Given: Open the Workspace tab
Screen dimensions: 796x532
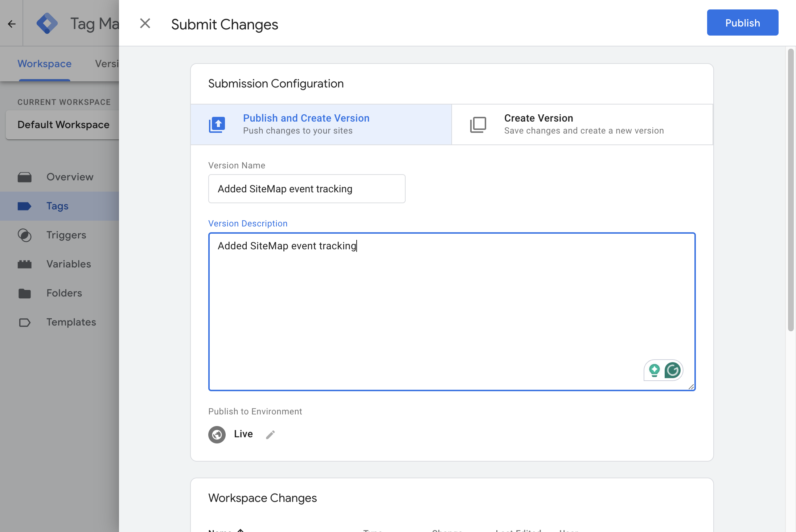Looking at the screenshot, I should 44,64.
